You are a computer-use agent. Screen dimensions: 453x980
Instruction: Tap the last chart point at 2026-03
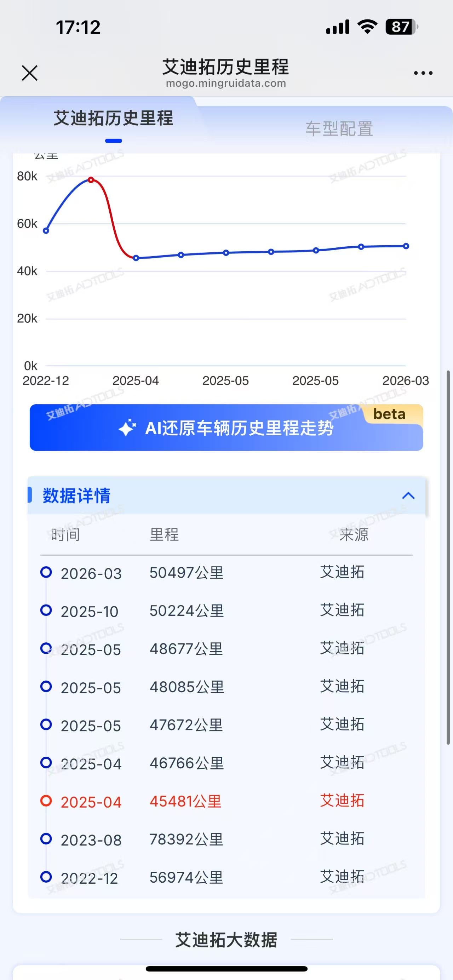(406, 246)
